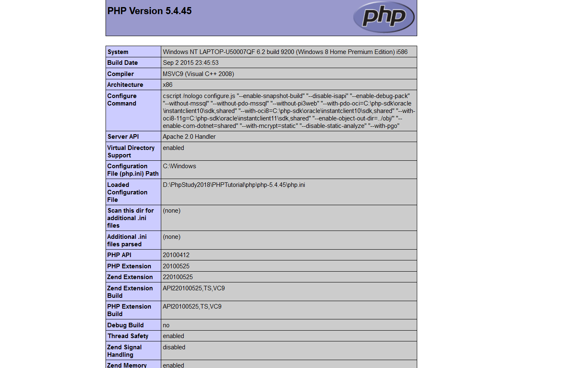Select the enabled value for Virtual Directory Support

click(x=173, y=148)
